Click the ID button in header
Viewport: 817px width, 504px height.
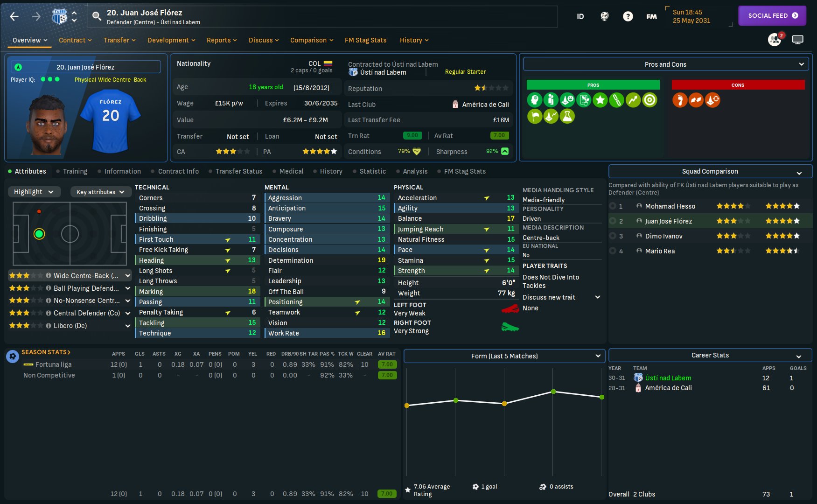pyautogui.click(x=580, y=16)
